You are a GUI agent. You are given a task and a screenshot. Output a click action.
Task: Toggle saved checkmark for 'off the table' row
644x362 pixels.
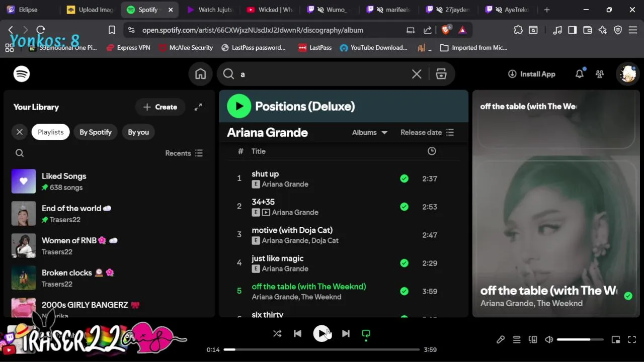pos(404,291)
